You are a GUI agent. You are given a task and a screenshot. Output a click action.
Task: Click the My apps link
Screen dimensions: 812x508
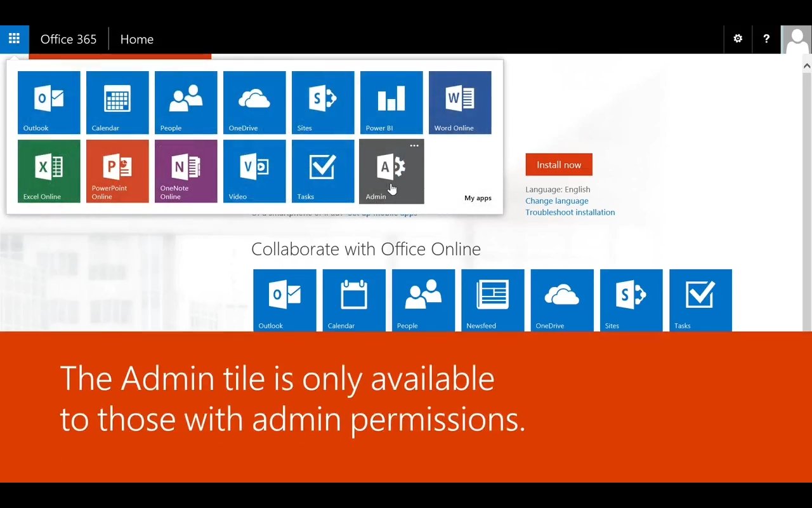coord(478,197)
